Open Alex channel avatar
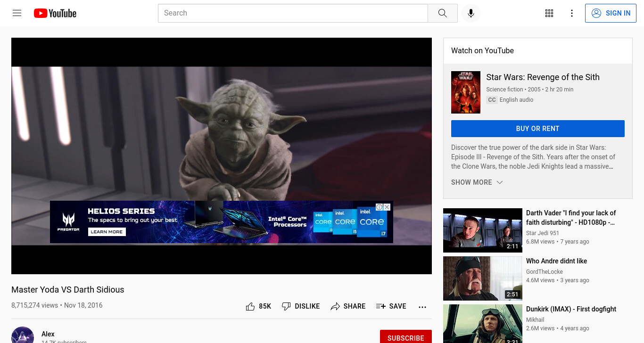The width and height of the screenshot is (644, 343). [x=23, y=335]
